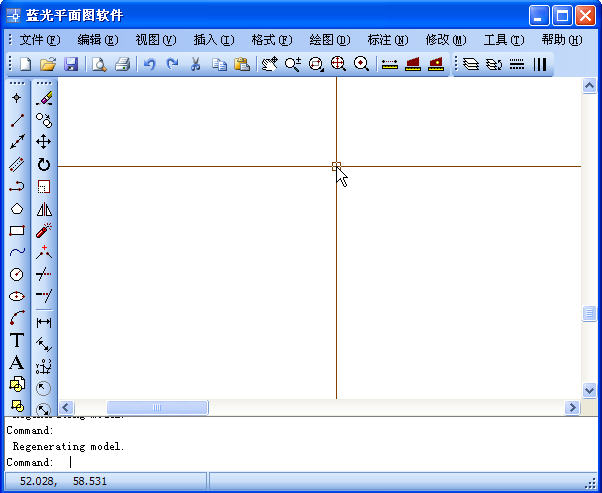Open the 文件 (File) menu
Viewport: 602px width, 493px height.
pos(39,40)
